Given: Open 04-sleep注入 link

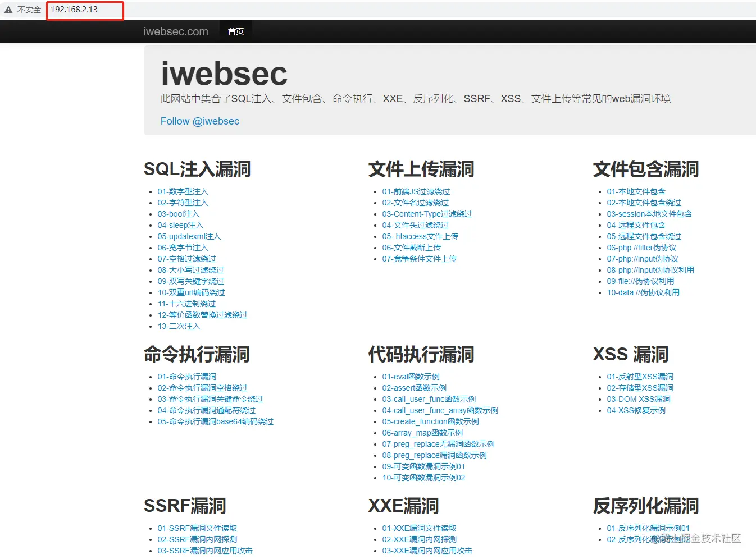Looking at the screenshot, I should tap(181, 225).
